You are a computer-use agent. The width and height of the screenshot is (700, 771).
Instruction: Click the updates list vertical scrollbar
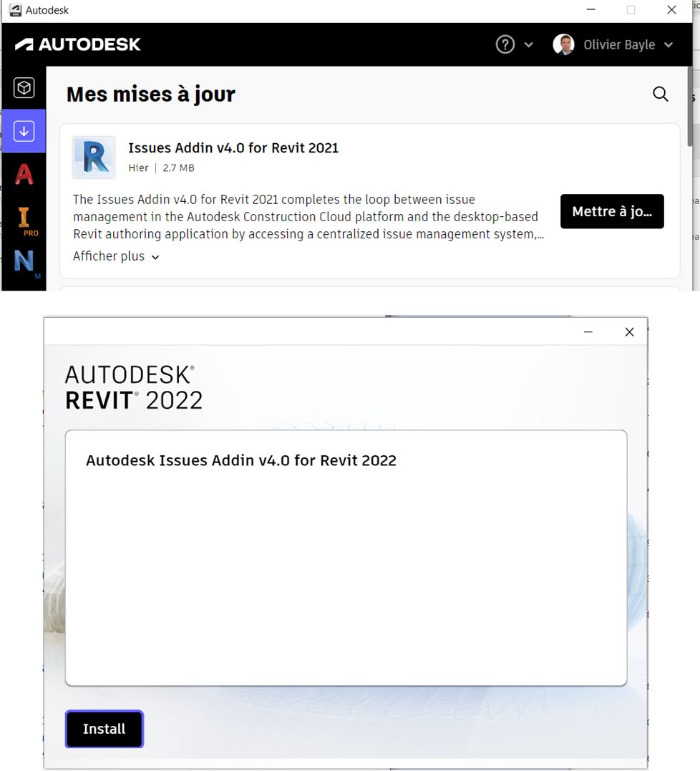[x=690, y=107]
